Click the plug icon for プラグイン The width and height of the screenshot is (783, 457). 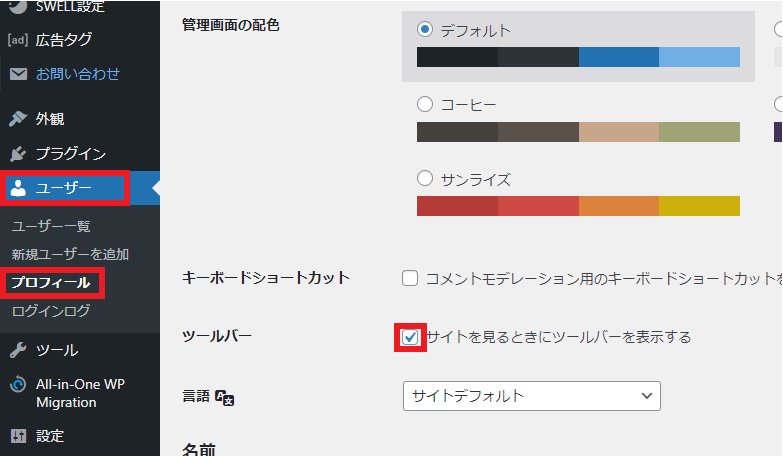[18, 154]
